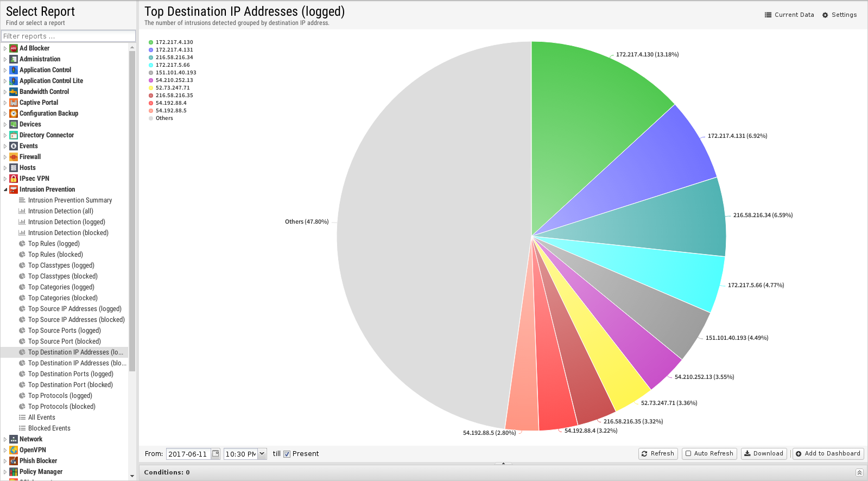Image resolution: width=868 pixels, height=481 pixels.
Task: Toggle 172.217.4.130 legend entry
Action: (x=171, y=42)
